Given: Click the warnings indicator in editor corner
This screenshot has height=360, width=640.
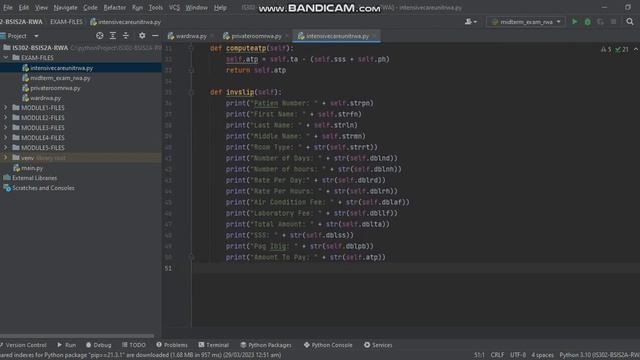Looking at the screenshot, I should point(606,49).
